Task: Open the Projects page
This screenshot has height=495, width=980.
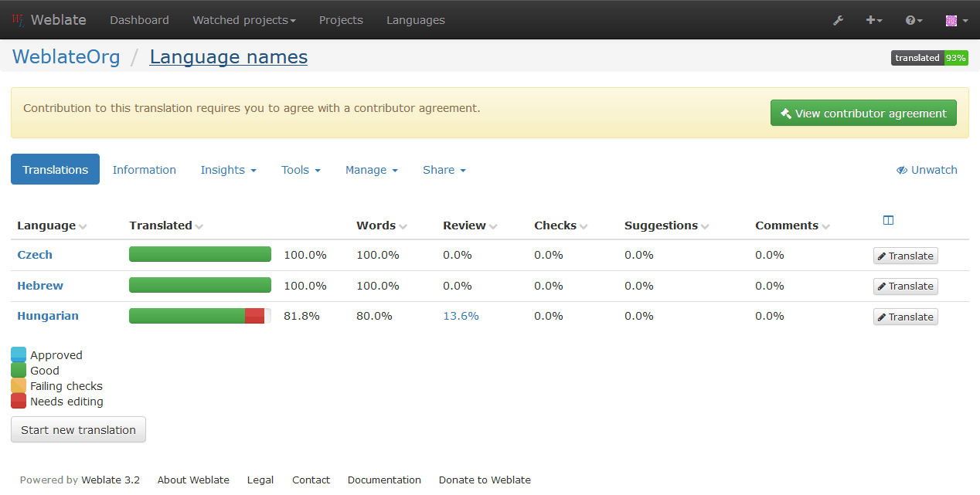Action: [341, 20]
